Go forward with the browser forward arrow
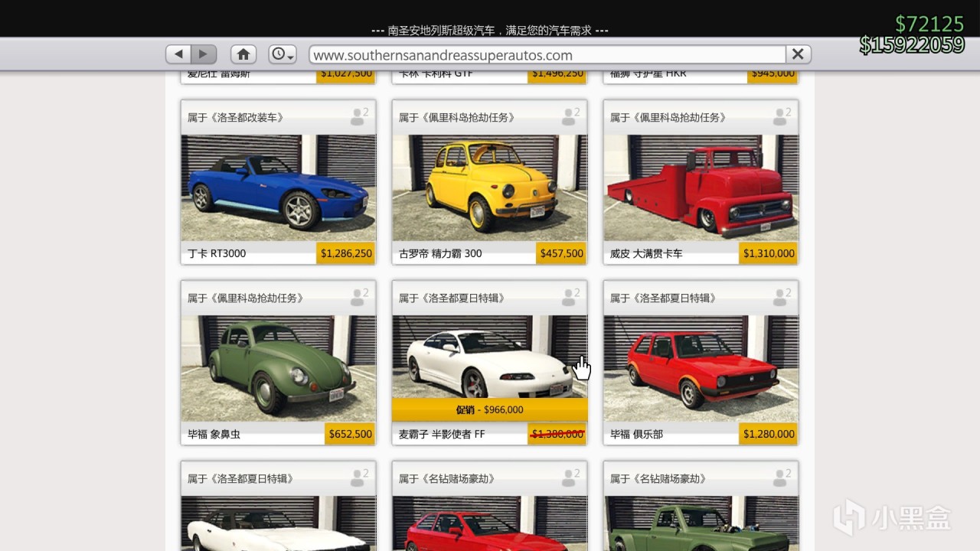Screen dimensions: 980x551 tap(204, 54)
